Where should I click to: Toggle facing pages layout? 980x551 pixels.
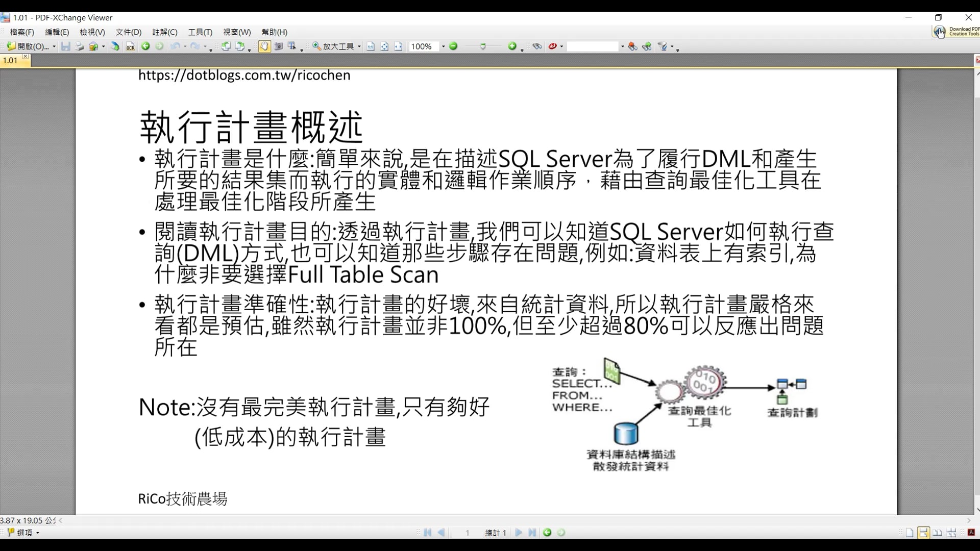[938, 533]
